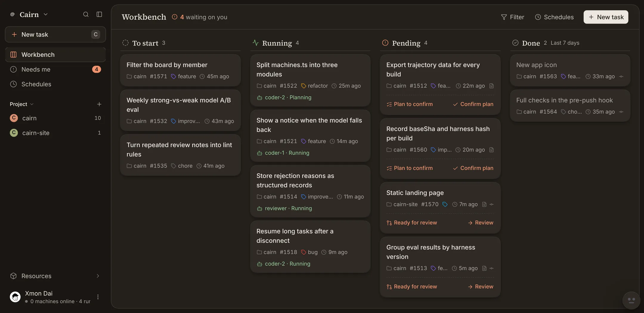Image resolution: width=644 pixels, height=313 pixels.
Task: Click the Pending column alert icon
Action: point(385,43)
